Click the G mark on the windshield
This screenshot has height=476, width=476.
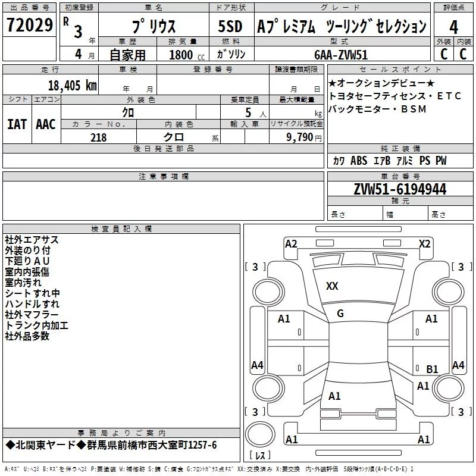(340, 314)
